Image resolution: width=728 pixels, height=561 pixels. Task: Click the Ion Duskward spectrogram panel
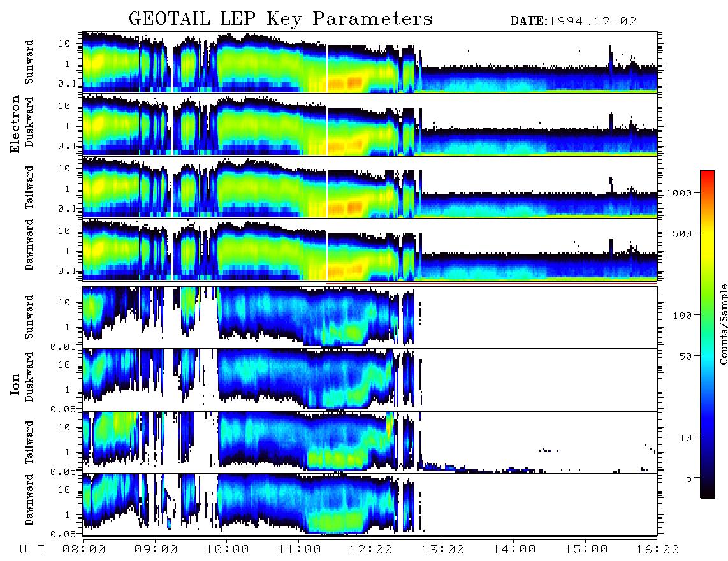(370, 380)
